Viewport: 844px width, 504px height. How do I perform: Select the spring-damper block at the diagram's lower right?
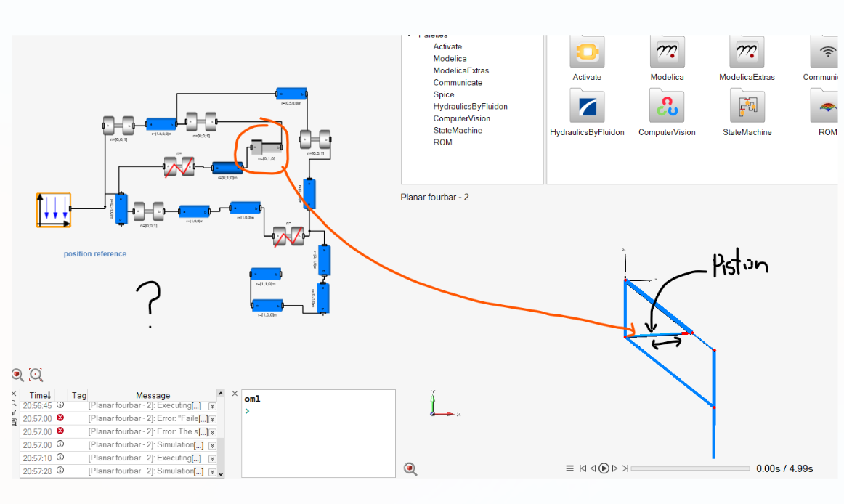click(288, 236)
